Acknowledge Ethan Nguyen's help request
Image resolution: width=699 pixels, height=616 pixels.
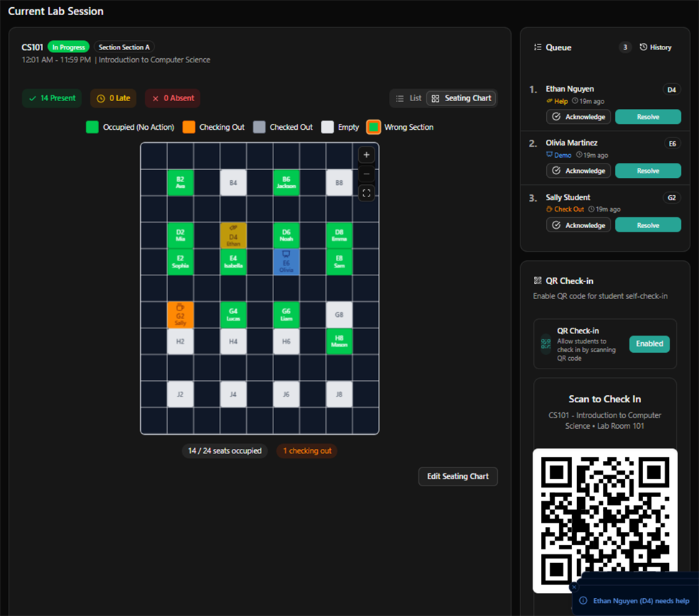[578, 117]
